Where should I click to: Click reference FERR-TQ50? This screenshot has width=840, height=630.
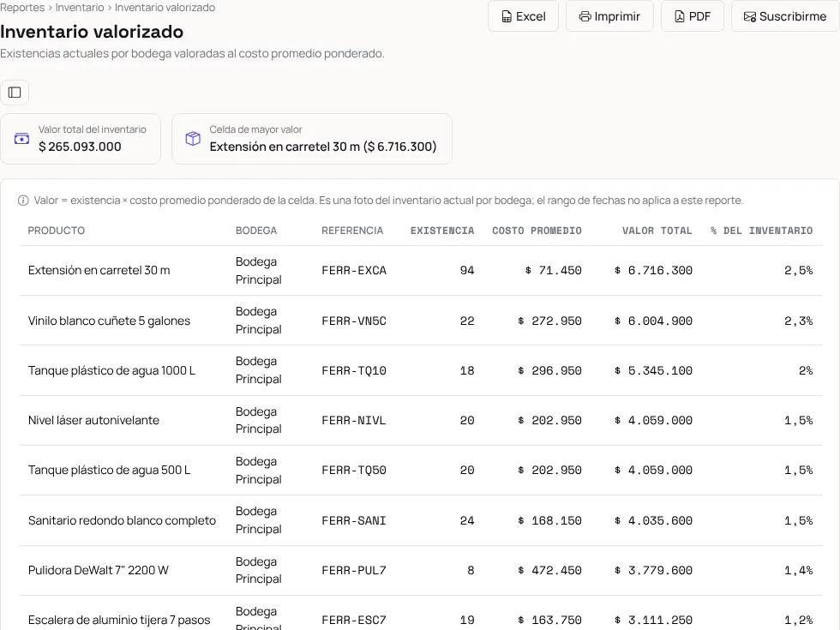[354, 471]
